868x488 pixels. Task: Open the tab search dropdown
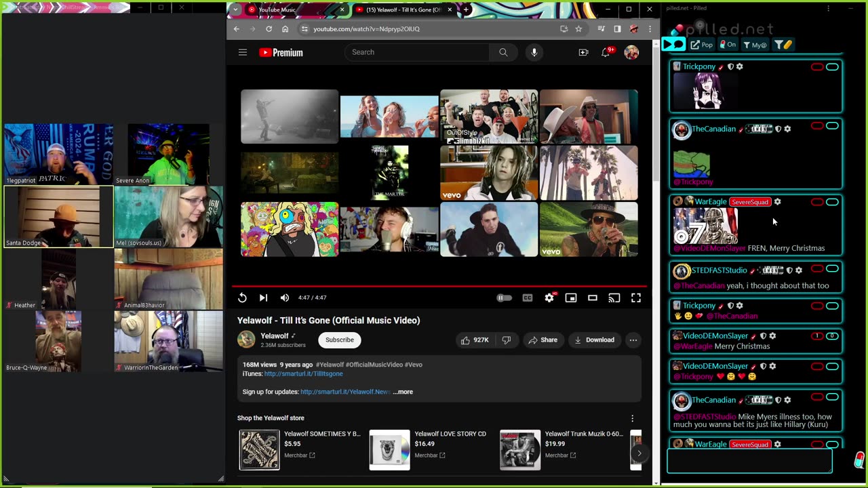tap(235, 9)
